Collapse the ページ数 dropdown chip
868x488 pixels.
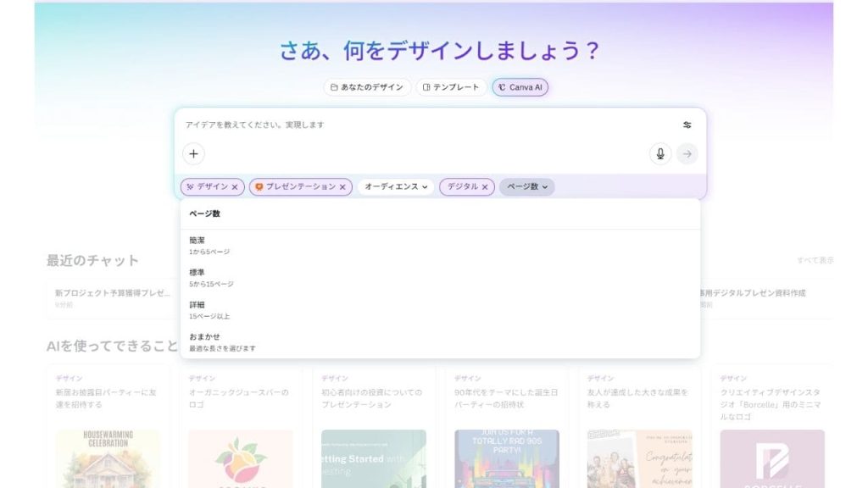[x=526, y=186]
